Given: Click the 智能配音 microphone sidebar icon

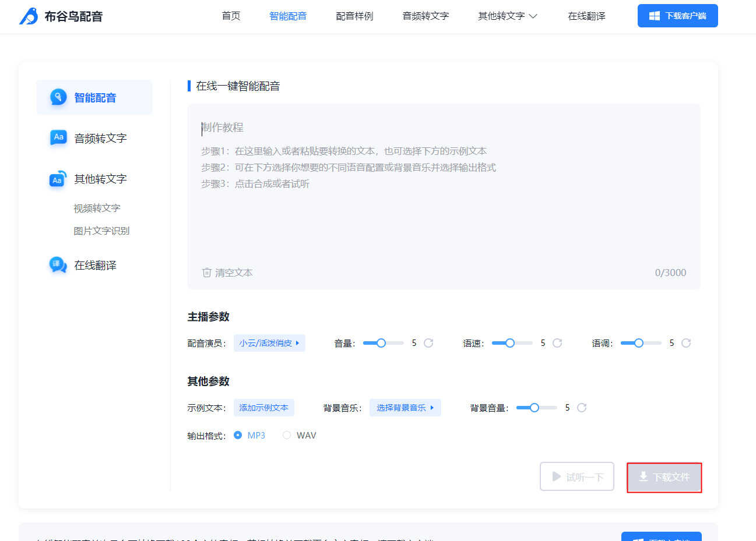Looking at the screenshot, I should (58, 97).
